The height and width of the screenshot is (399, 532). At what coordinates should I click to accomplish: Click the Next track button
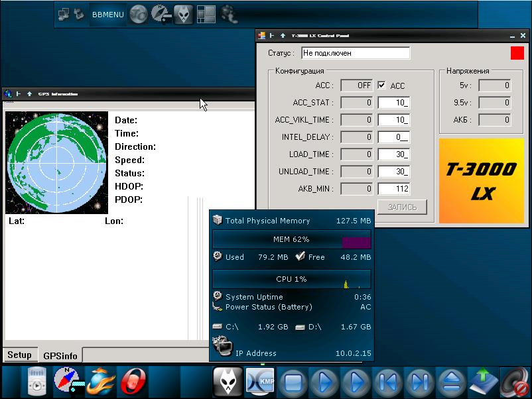tap(419, 382)
